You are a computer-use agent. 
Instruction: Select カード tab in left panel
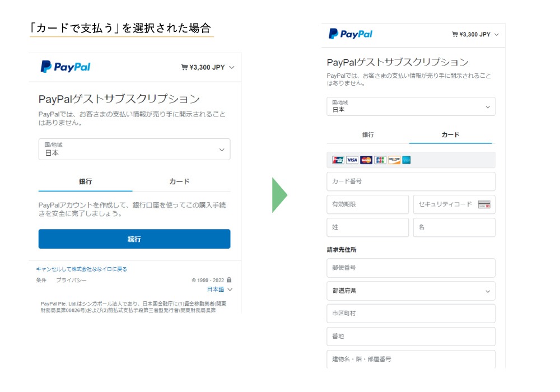pyautogui.click(x=179, y=181)
